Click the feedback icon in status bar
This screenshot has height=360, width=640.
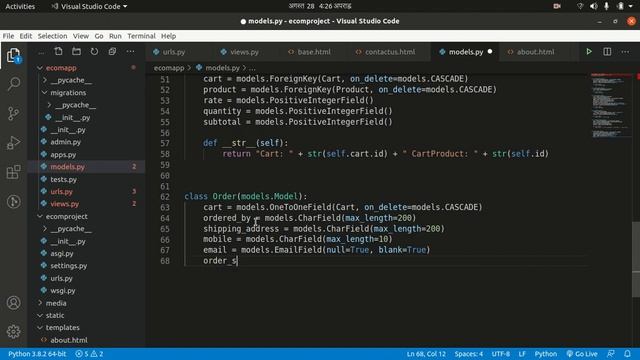[x=611, y=353]
